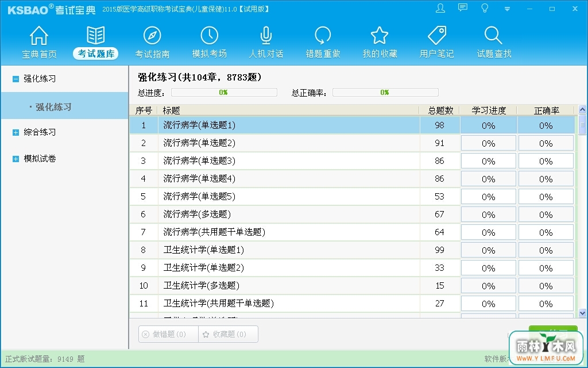Click the 98 total questions cell

tap(440, 125)
